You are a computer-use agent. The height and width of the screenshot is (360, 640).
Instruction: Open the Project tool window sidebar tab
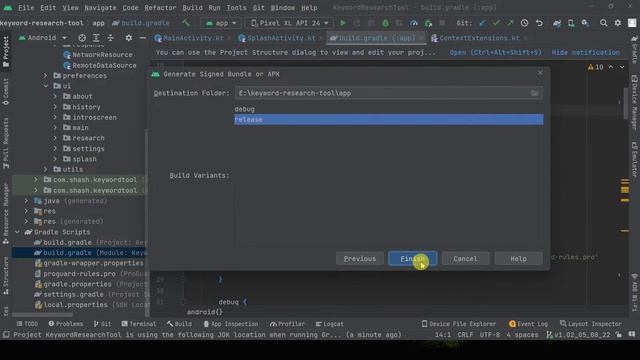pos(6,52)
